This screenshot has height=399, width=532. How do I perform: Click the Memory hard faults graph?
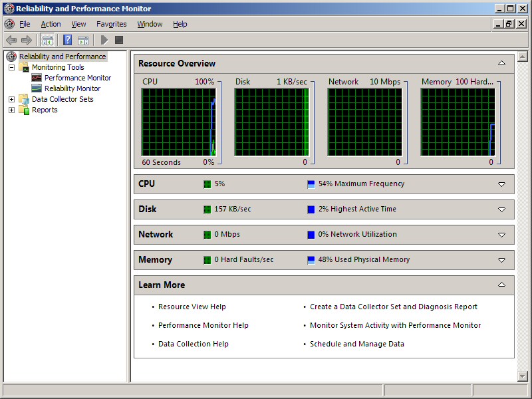coord(458,122)
